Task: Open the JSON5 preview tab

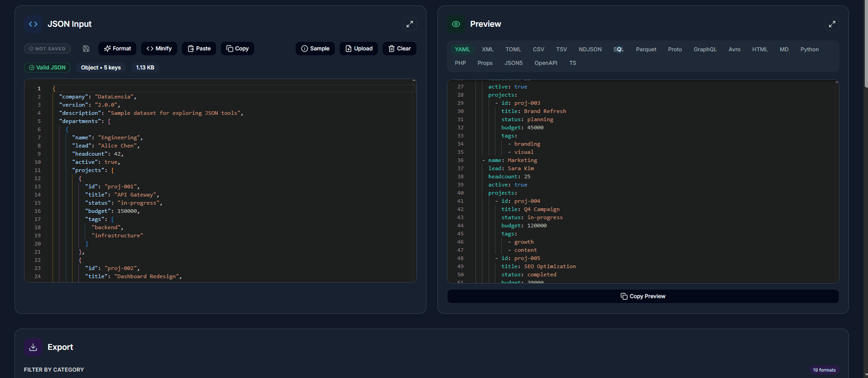Action: 514,63
